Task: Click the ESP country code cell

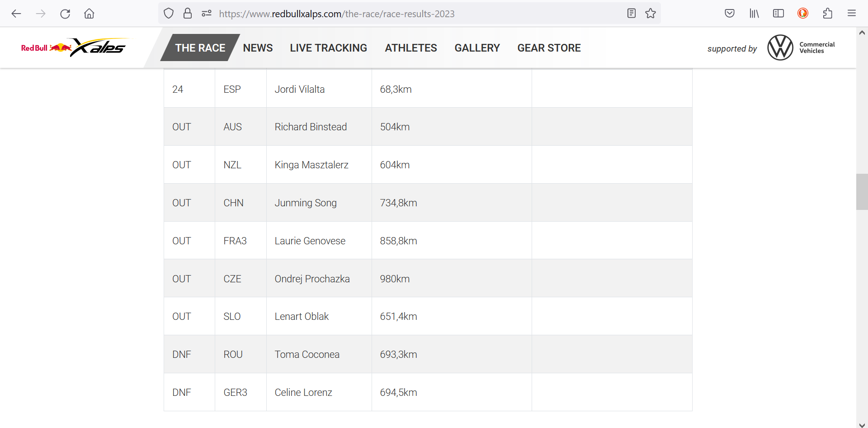Action: (241, 89)
